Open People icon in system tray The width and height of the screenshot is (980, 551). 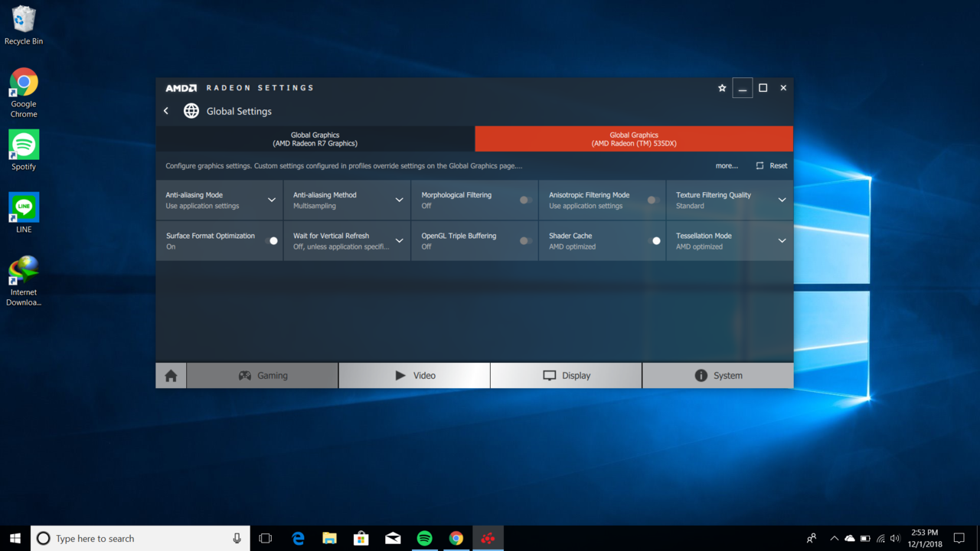pyautogui.click(x=812, y=538)
